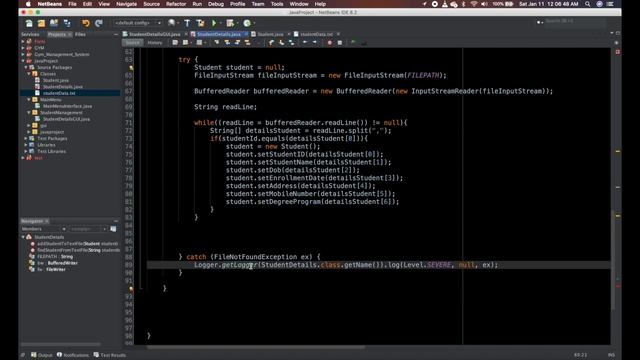Click the New Project toolbar icon

[42, 23]
